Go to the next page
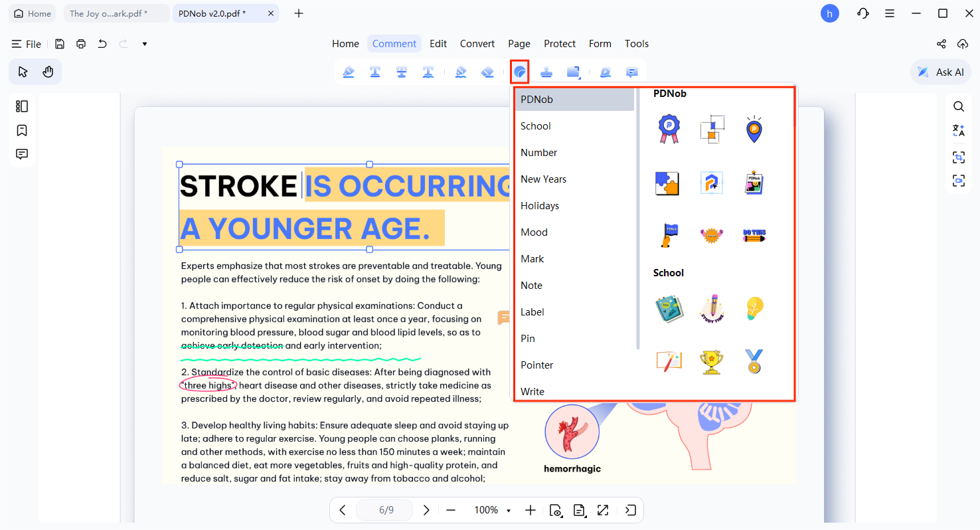Viewport: 980px width, 530px height. [426, 510]
